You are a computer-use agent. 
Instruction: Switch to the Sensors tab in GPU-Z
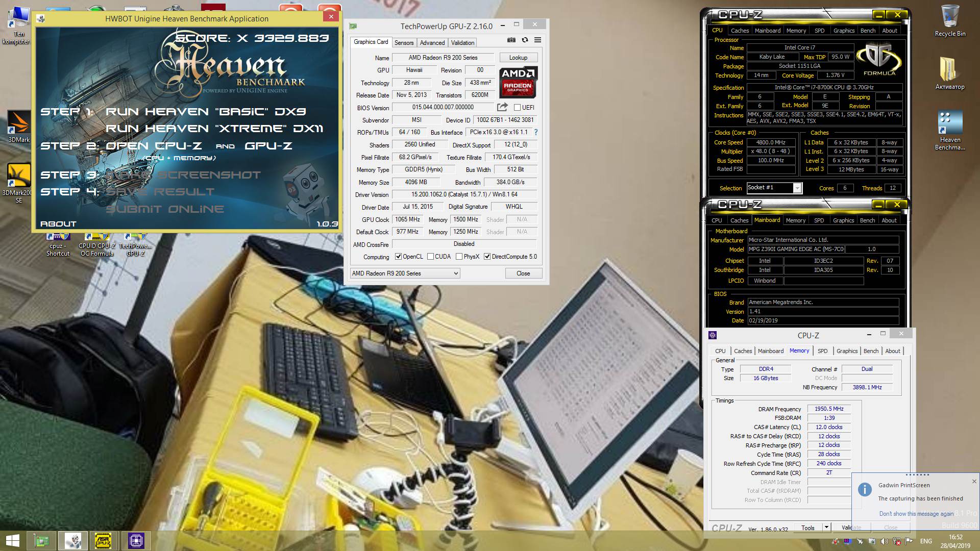coord(404,43)
